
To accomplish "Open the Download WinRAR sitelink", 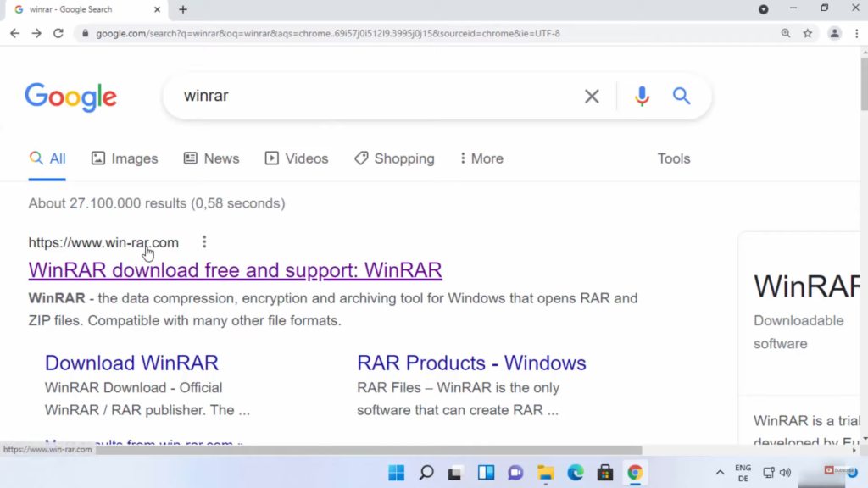I will coord(131,363).
